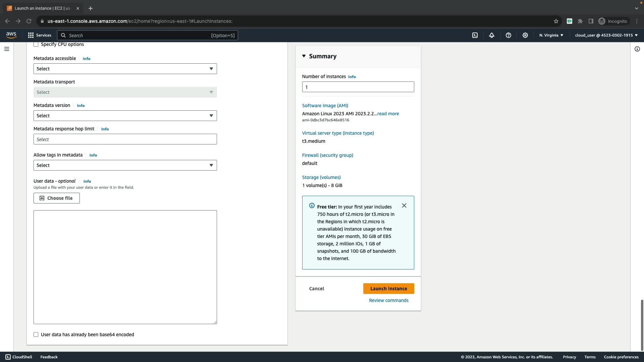Go to the AWS home logo

pos(11,35)
